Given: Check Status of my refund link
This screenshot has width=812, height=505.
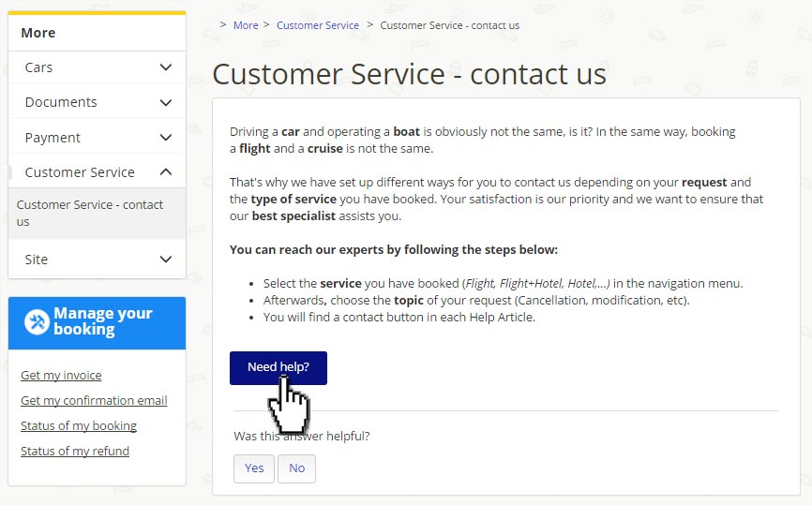Looking at the screenshot, I should (75, 452).
